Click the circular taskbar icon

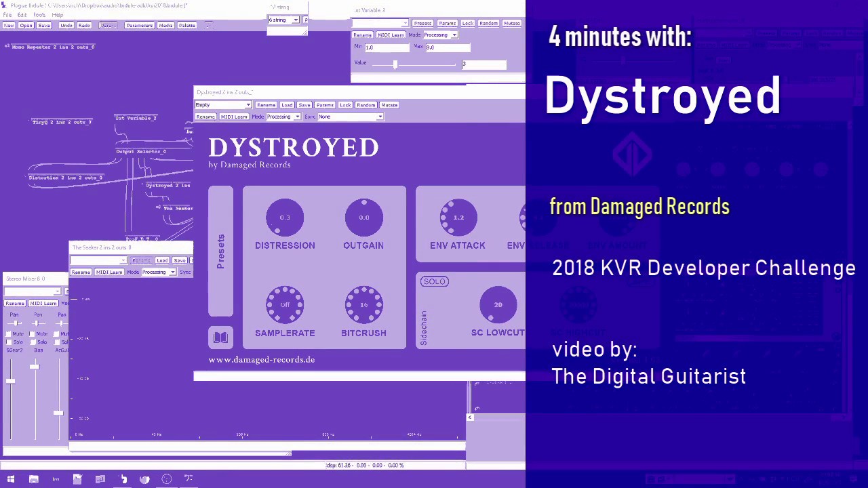[167, 479]
